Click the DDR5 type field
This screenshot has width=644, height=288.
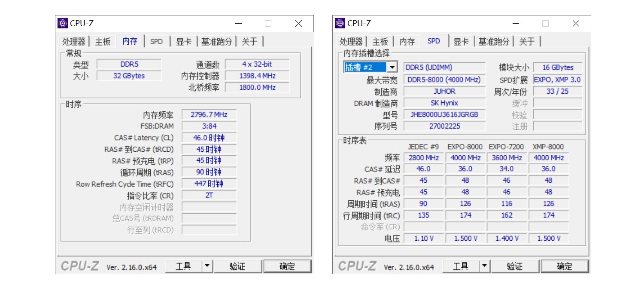coord(129,64)
